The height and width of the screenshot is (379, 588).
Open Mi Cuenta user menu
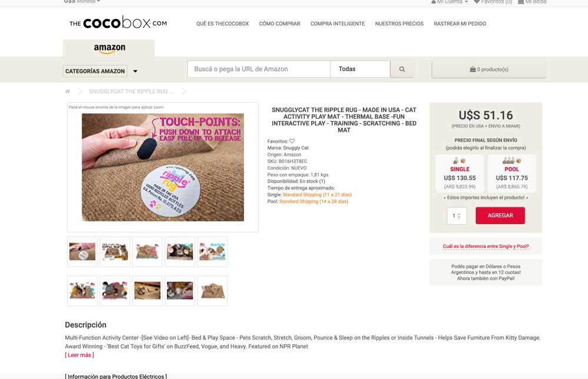tap(449, 2)
